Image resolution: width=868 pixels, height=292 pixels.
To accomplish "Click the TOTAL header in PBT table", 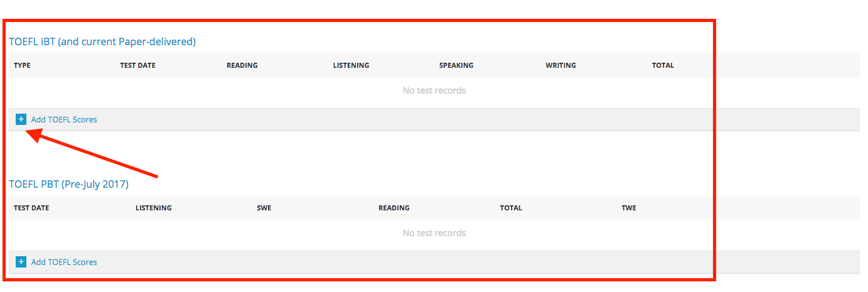I will 511,208.
